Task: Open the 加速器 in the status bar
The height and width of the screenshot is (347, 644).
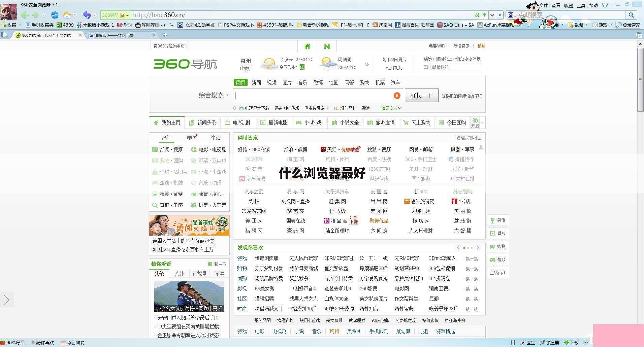Action: [x=549, y=343]
